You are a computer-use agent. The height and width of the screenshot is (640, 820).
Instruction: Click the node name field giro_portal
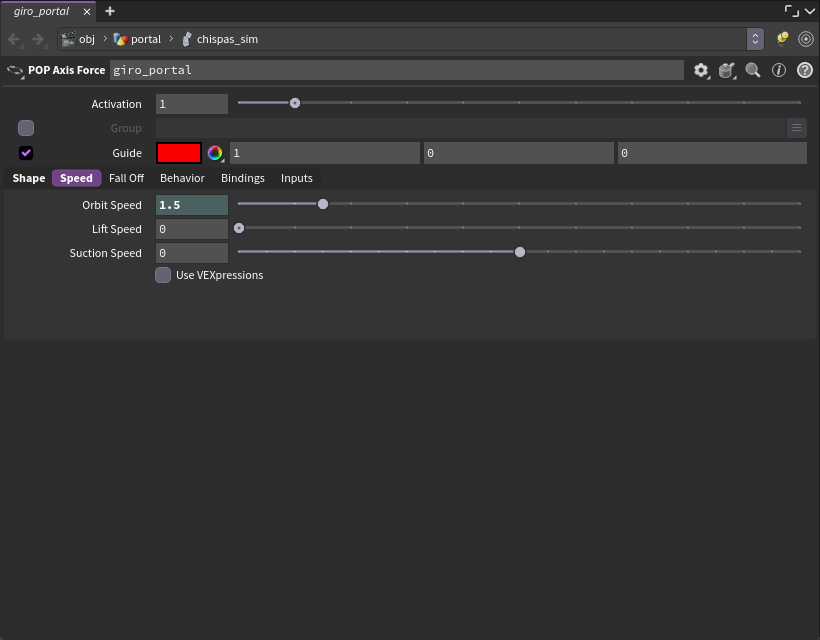point(396,70)
